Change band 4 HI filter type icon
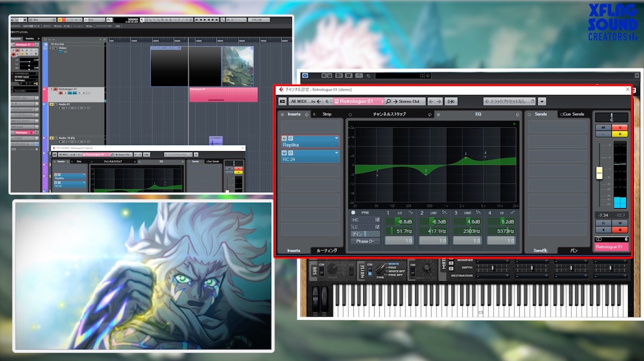This screenshot has height=361, width=644. 512,213
